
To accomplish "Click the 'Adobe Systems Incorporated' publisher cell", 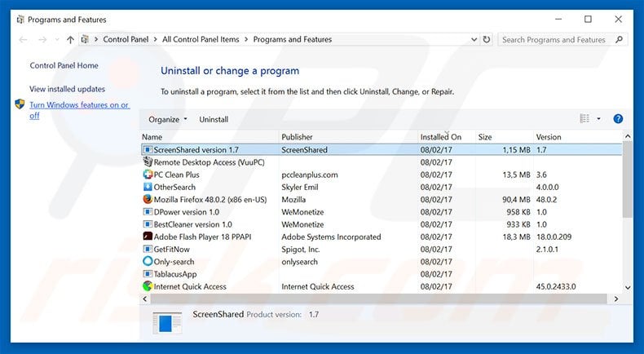I will coord(331,237).
